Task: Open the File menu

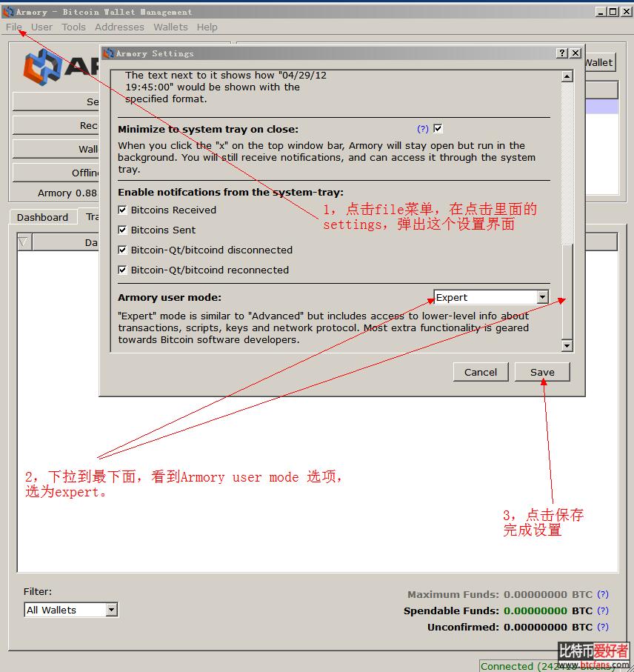Action: 14,27
